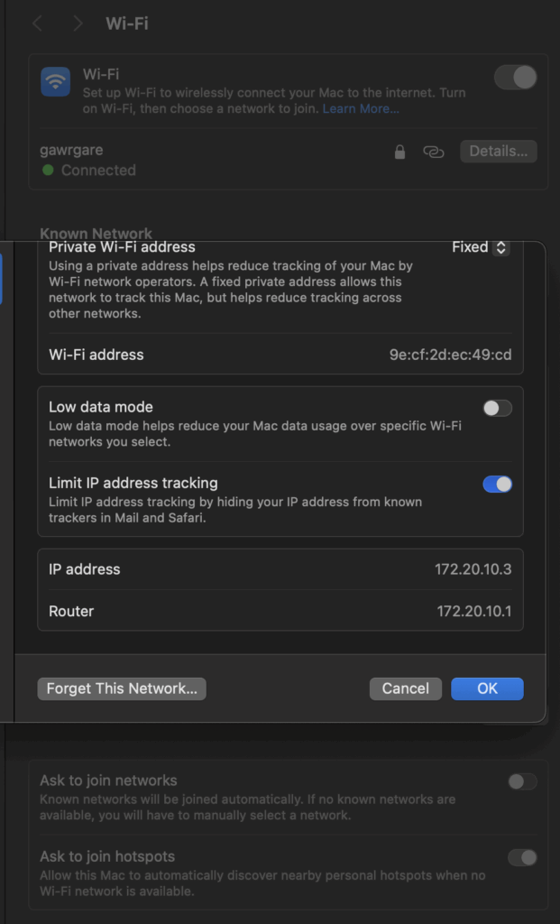The image size is (560, 924).
Task: Click the blue Wi-Fi icon
Action: (x=56, y=82)
